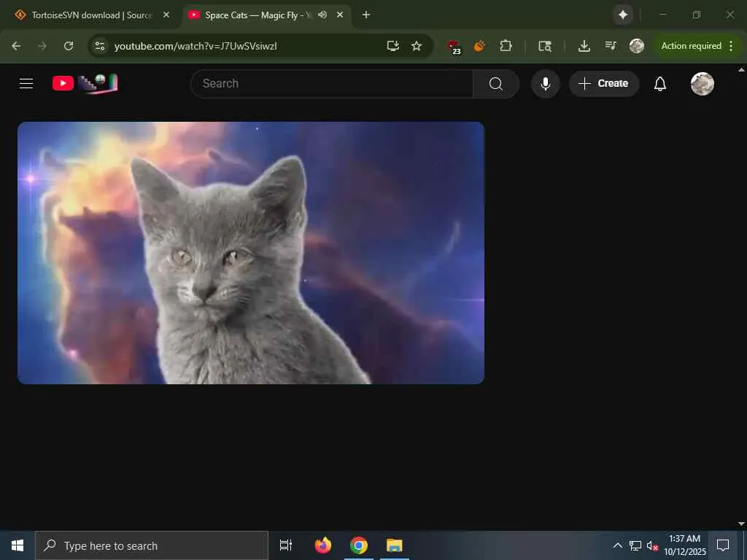The image size is (747, 560).
Task: Open the extension with the 23 badge
Action: coord(454,47)
